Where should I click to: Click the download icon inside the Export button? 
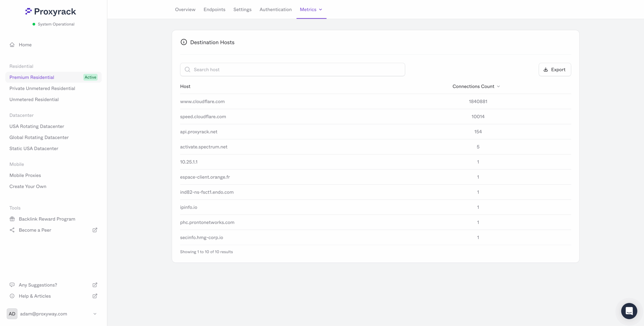pyautogui.click(x=545, y=69)
